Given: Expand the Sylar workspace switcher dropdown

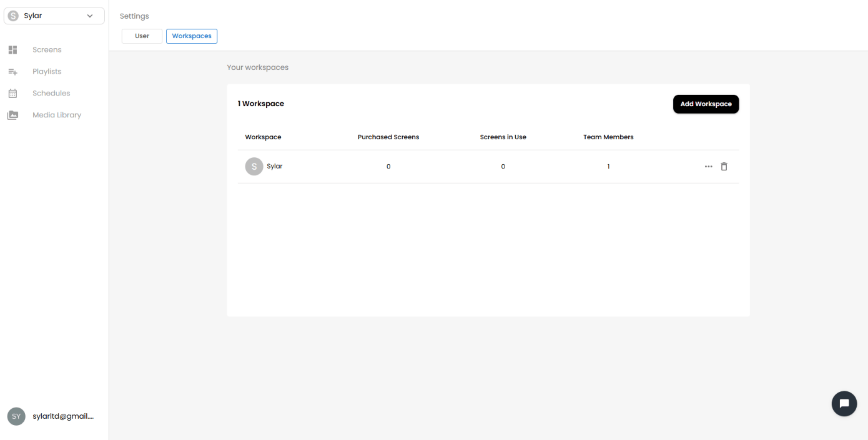Looking at the screenshot, I should 90,16.
